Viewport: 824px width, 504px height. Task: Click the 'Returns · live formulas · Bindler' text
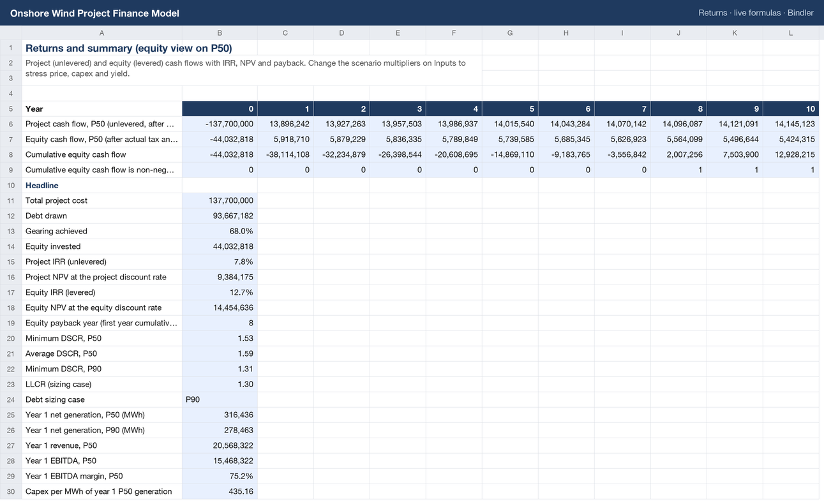pyautogui.click(x=756, y=13)
